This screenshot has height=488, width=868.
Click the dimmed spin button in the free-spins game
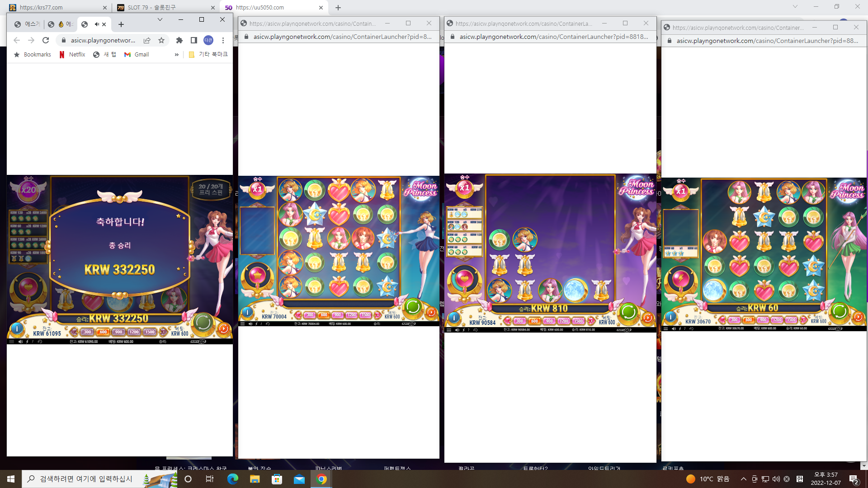coord(203,323)
